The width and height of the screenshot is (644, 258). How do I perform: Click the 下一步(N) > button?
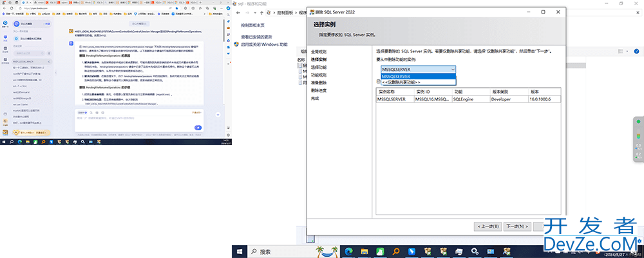pyautogui.click(x=516, y=226)
